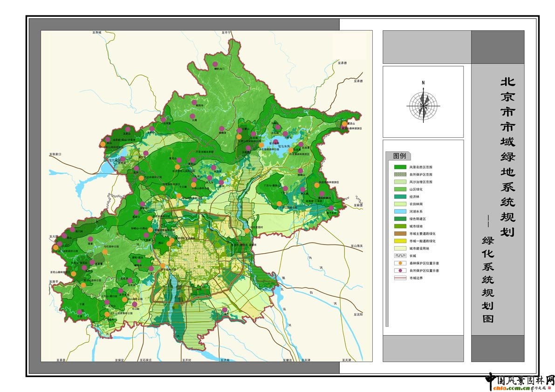Click the 风景名胜区范围 green legend swatch
Image resolution: width=555 pixels, height=392 pixels.
tap(400, 167)
